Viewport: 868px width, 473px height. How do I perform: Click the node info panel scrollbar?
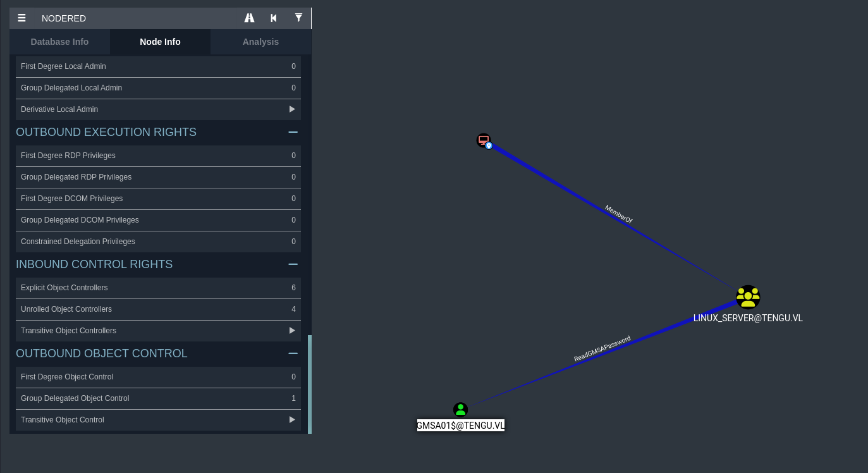[310, 384]
